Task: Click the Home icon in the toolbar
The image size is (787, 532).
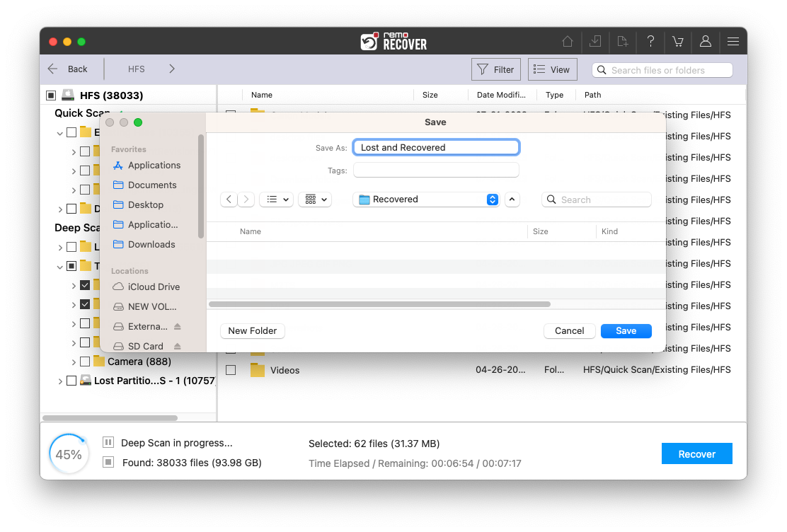Action: pyautogui.click(x=568, y=42)
